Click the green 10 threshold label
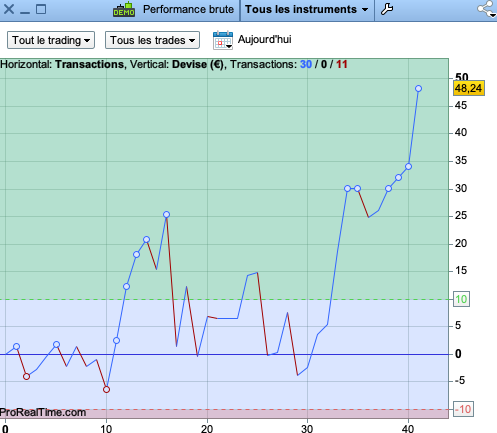This screenshot has width=497, height=433. [461, 299]
